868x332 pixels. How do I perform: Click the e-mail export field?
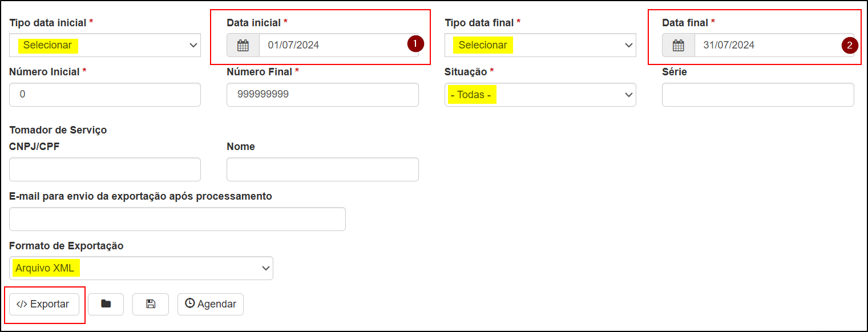coord(177,219)
